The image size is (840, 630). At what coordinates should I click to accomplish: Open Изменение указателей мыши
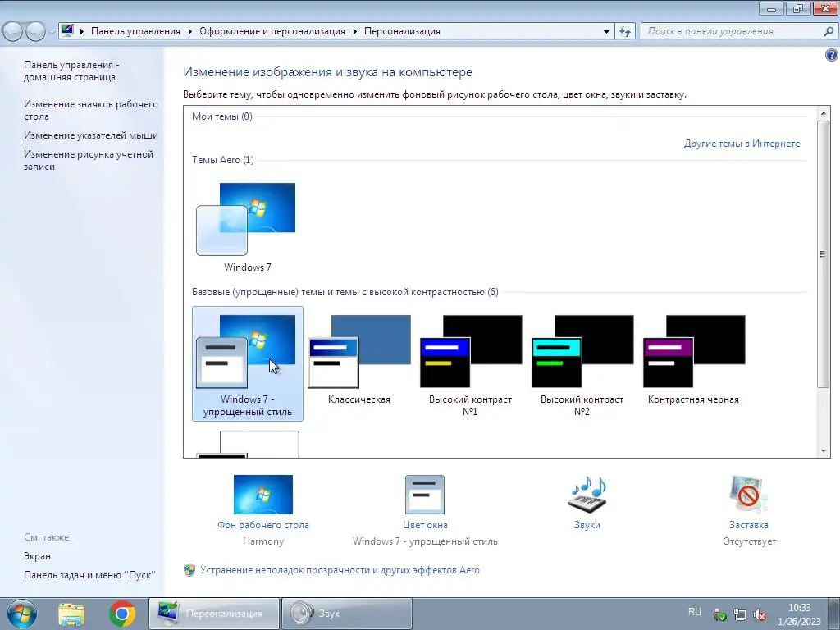(90, 135)
